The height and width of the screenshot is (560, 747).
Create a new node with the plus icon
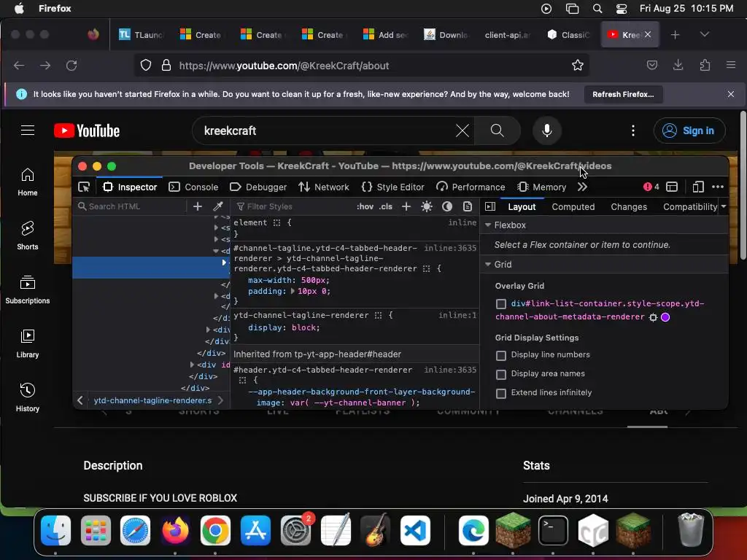[197, 206]
